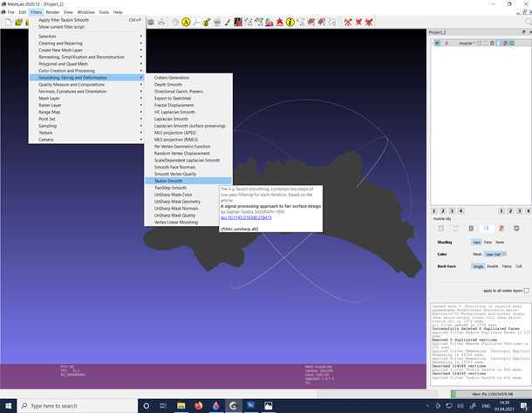Toggle eye visibility of the mesh layer
The image size is (532, 413).
point(437,43)
